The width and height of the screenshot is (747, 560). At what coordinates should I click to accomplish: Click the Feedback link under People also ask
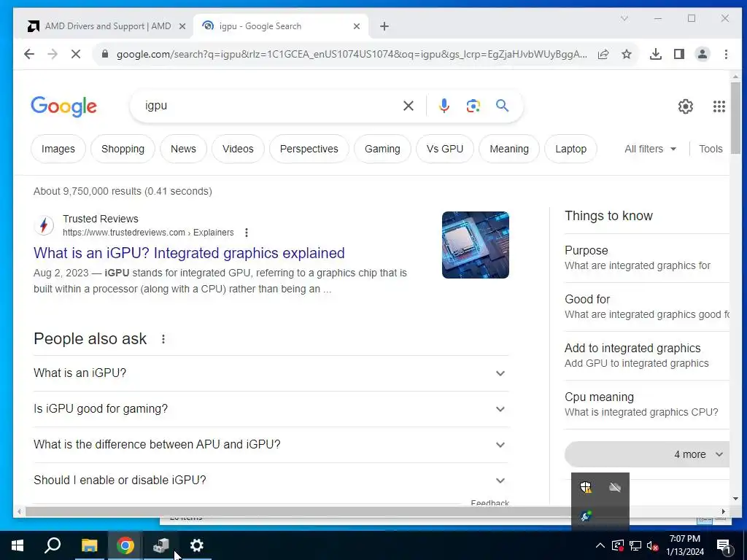tap(489, 503)
